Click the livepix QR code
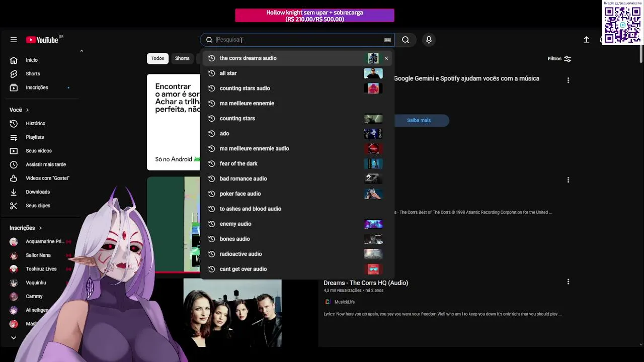The image size is (644, 362). click(x=622, y=25)
